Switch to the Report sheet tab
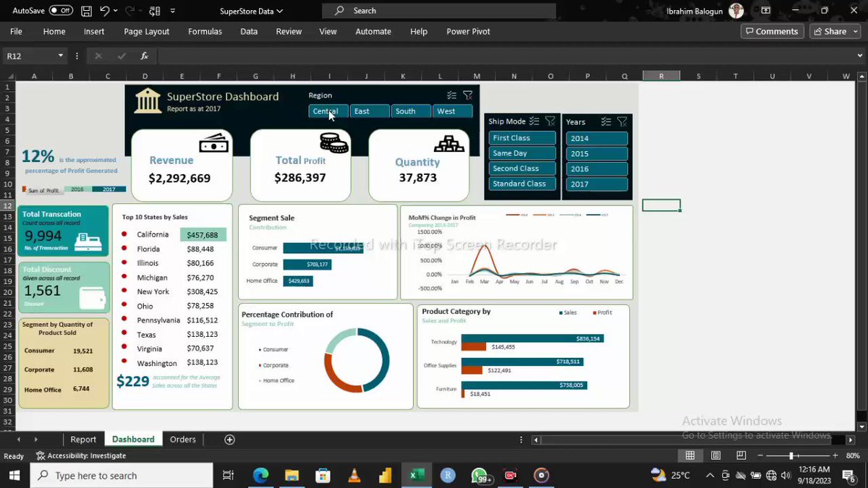The width and height of the screenshot is (868, 488). (83, 440)
